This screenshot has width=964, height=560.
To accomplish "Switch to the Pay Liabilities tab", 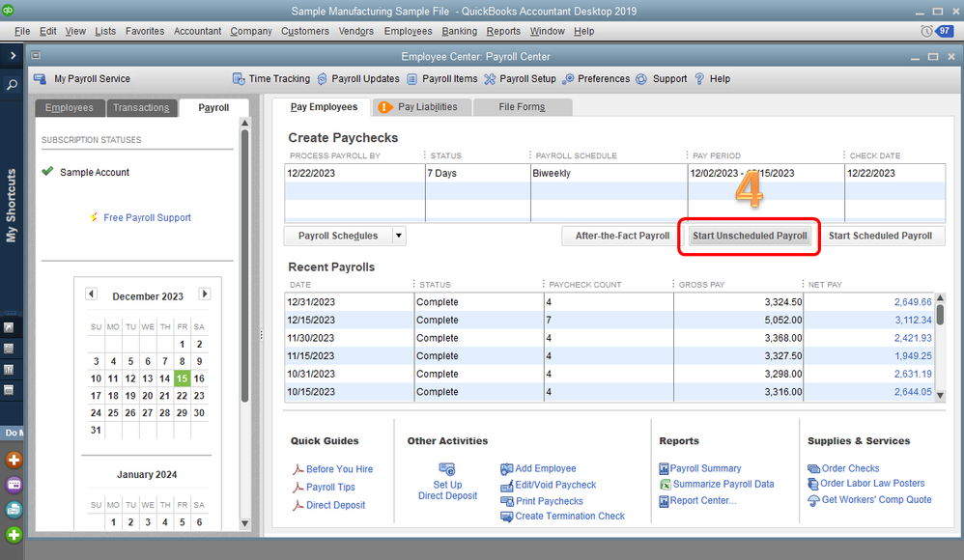I will [422, 107].
